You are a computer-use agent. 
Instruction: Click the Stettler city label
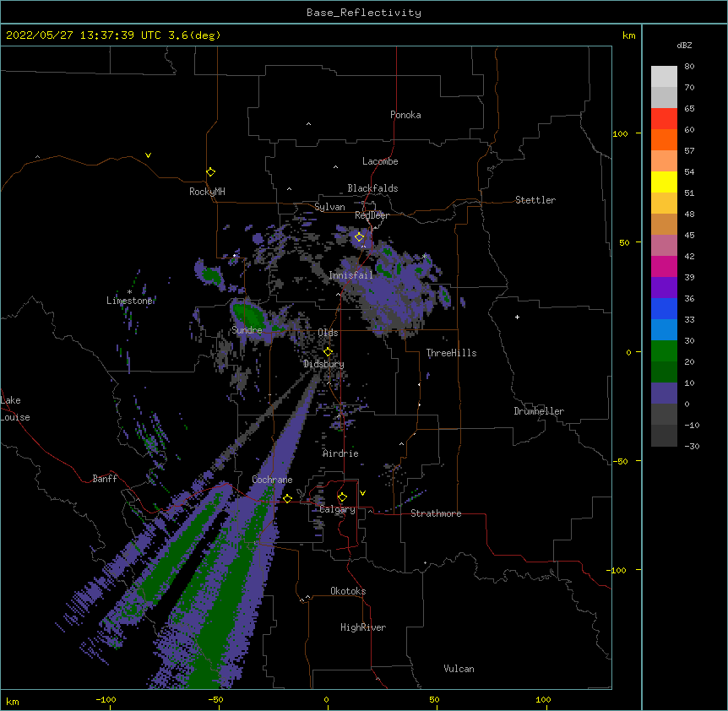535,200
